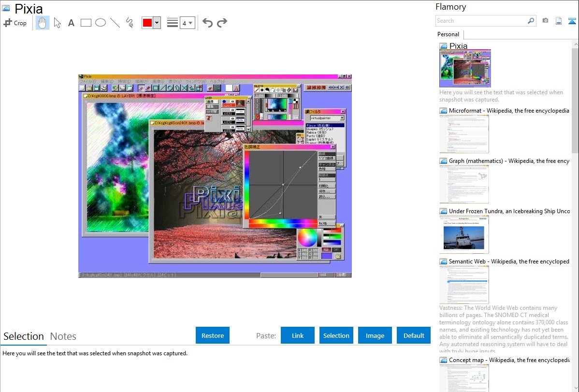Click the icon beside Under Frozen Tundra

pyautogui.click(x=443, y=211)
